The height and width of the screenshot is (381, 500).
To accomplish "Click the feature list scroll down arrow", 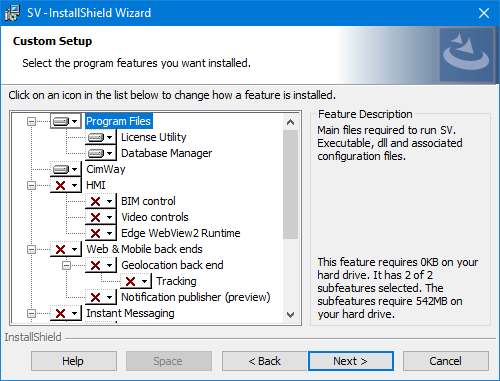I will pos(290,315).
